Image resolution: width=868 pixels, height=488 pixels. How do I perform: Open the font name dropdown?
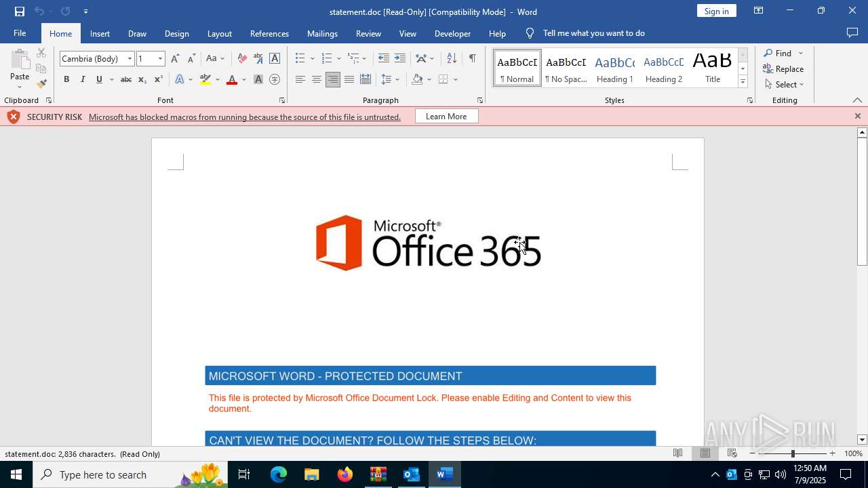(130, 59)
